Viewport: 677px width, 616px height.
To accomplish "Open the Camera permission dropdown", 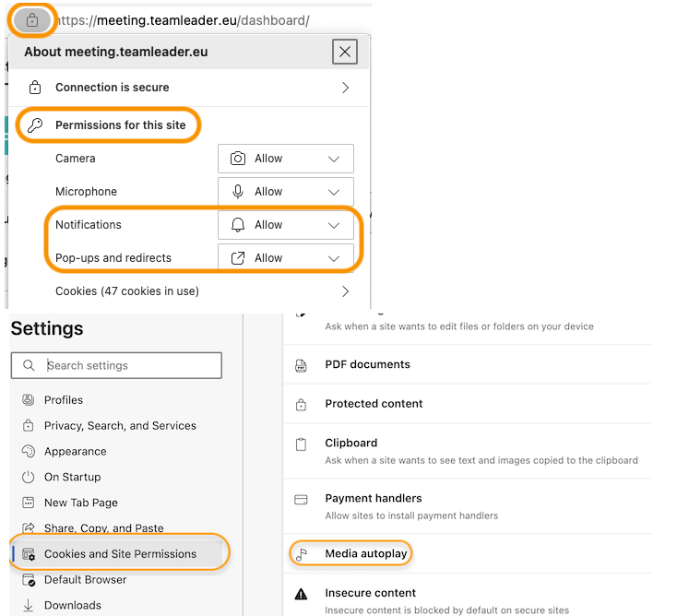I will [286, 159].
